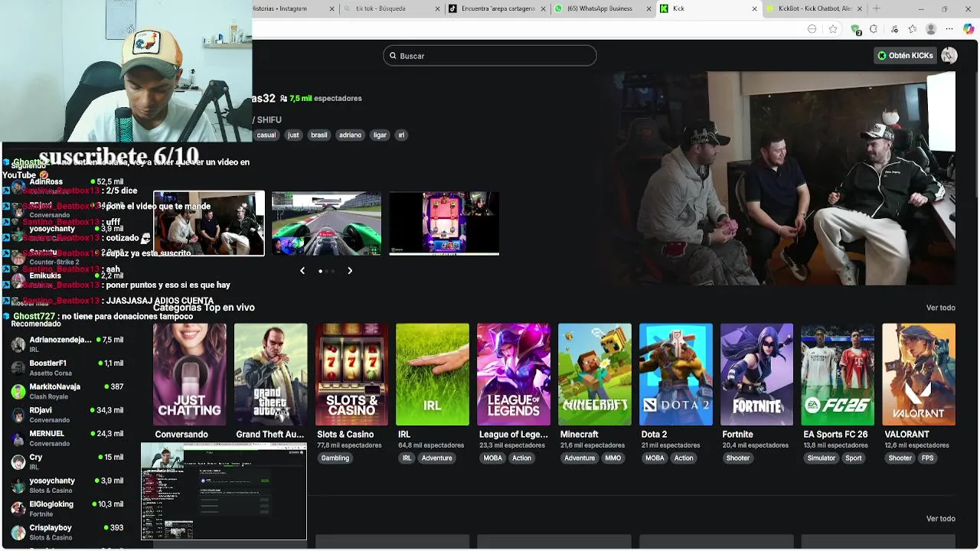Open the Grand Theft Auto category card

tap(271, 374)
